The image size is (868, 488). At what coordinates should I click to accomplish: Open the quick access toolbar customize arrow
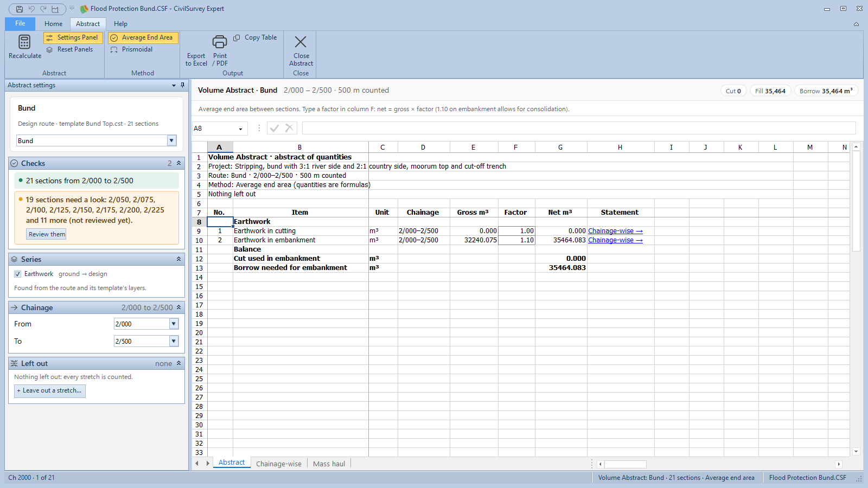[72, 9]
